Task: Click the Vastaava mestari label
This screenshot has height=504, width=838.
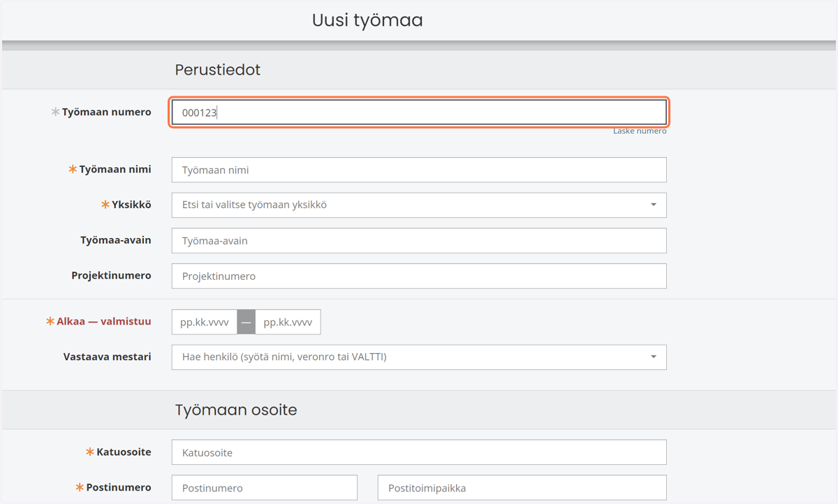Action: point(108,356)
